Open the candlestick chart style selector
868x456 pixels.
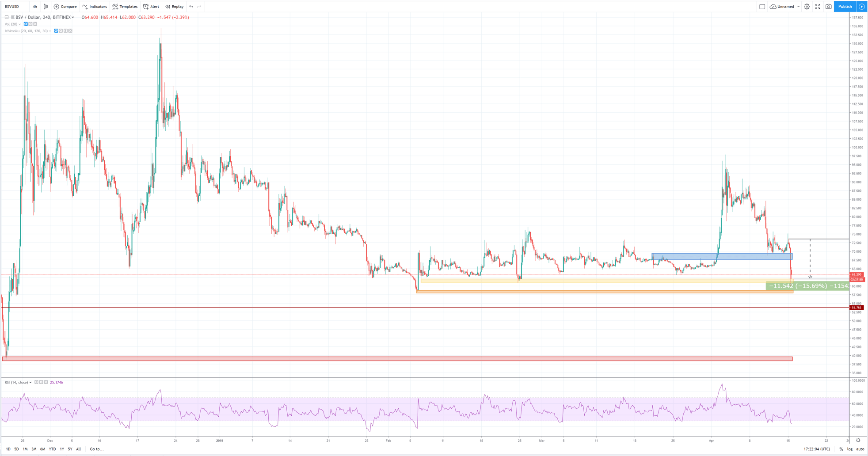[x=46, y=7]
